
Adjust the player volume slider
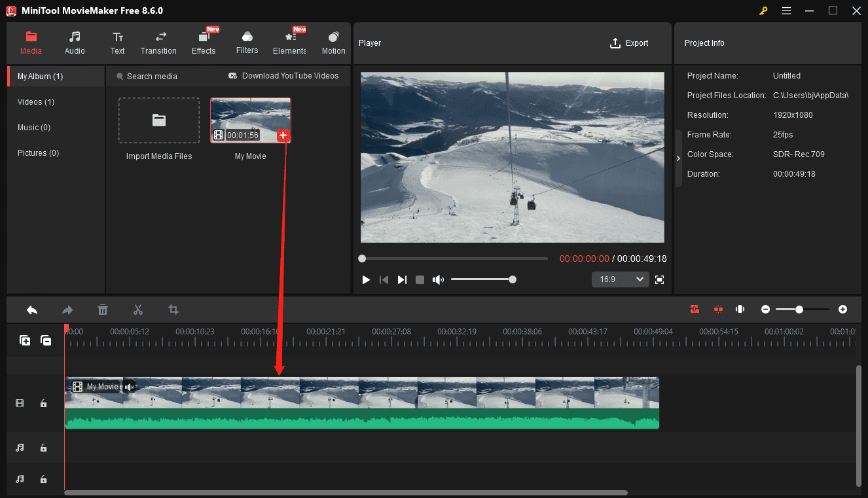(x=484, y=279)
